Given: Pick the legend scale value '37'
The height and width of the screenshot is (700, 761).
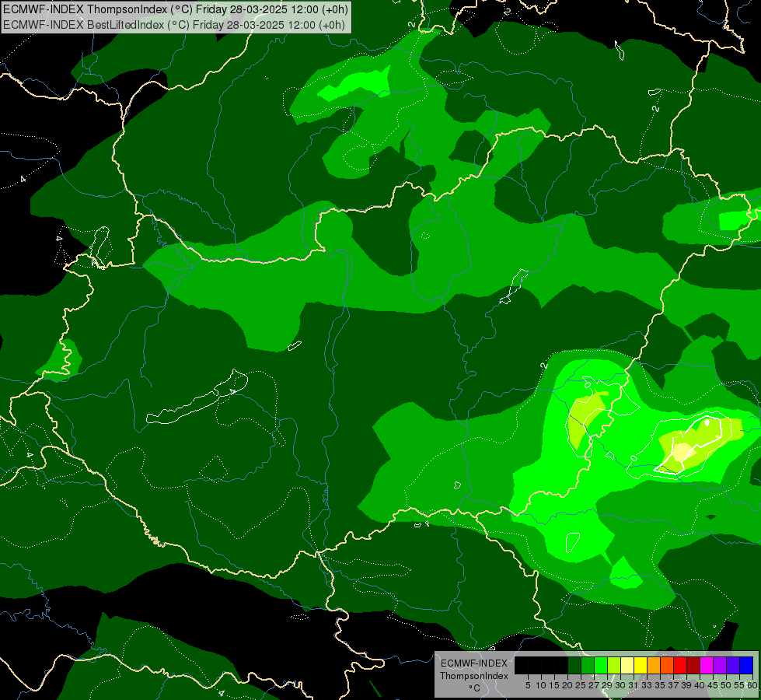Looking at the screenshot, I should [674, 685].
